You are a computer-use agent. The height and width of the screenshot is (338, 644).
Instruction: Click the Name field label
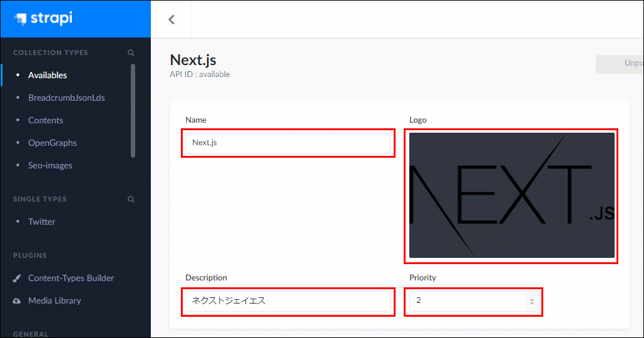(196, 120)
